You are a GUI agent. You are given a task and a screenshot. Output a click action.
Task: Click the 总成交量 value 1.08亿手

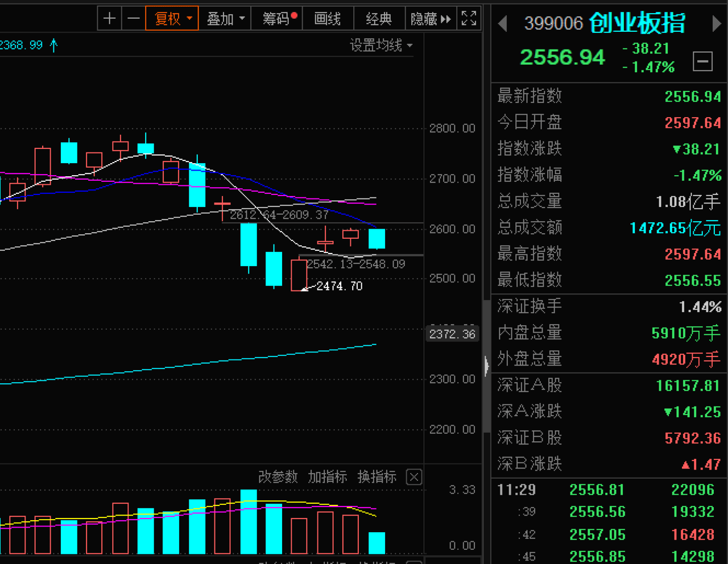[688, 201]
